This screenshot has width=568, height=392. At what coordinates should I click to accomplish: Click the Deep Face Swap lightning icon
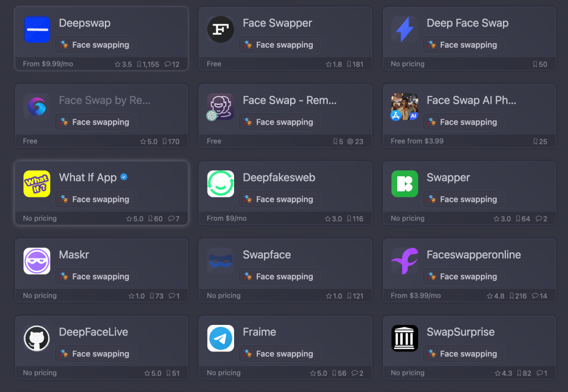tap(404, 30)
